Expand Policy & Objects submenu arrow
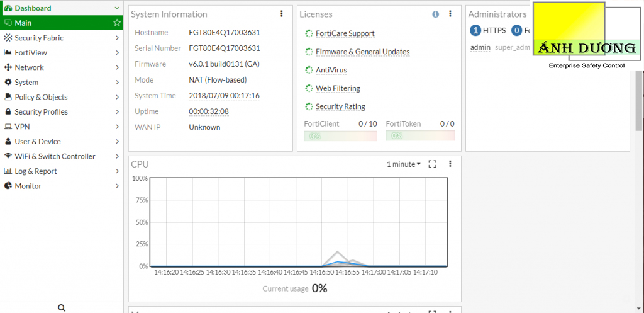Screen dimensions: 644x313 point(118,97)
